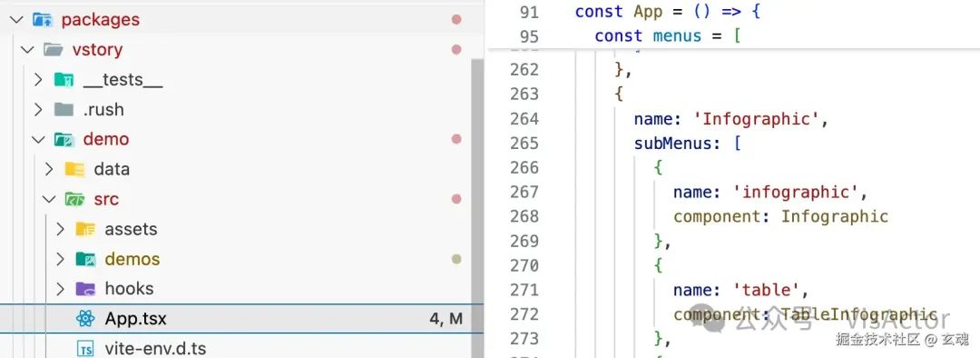Click the purple hooks folder icon

(85, 289)
